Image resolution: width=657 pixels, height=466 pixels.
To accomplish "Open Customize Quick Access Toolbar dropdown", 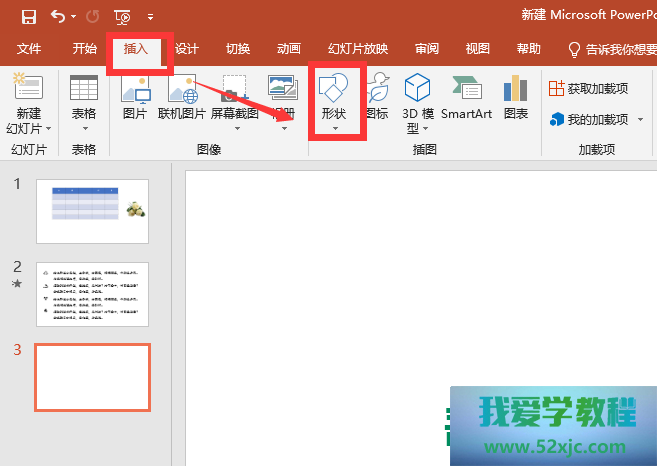I will coord(150,17).
